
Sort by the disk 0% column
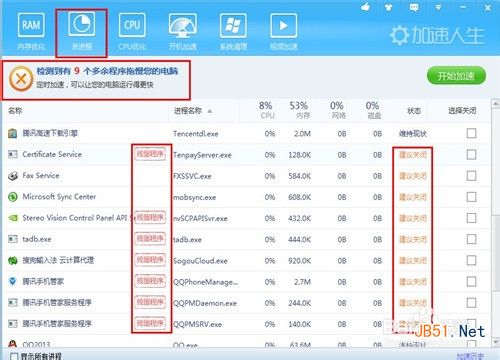[x=373, y=110]
